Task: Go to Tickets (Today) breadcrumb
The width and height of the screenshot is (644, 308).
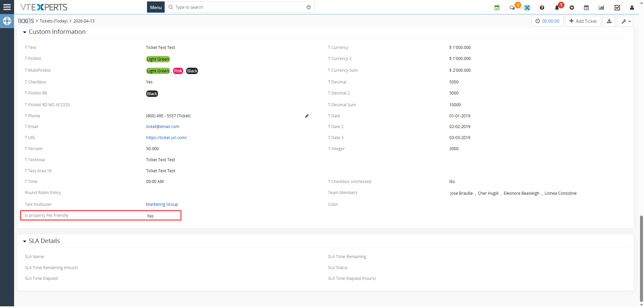Action: pyautogui.click(x=54, y=21)
